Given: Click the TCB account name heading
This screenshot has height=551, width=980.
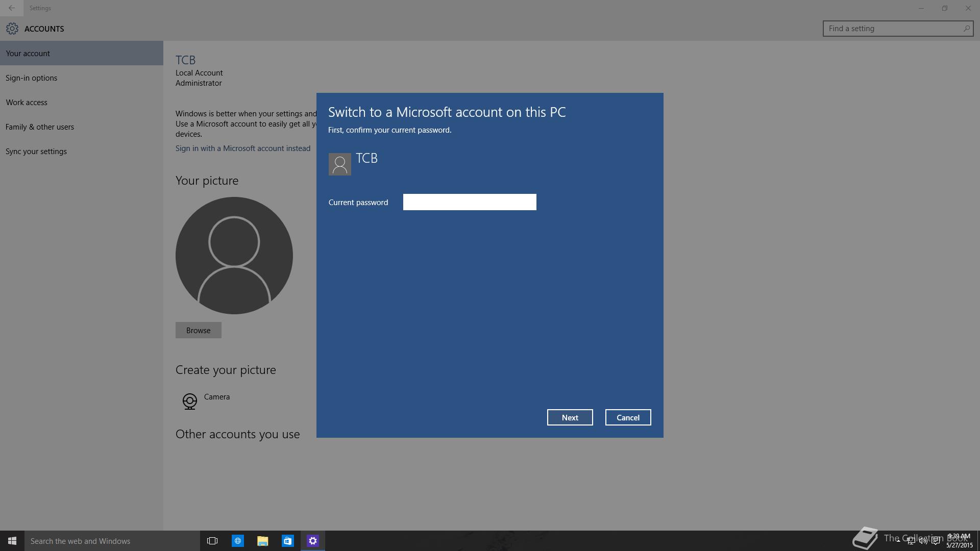Looking at the screenshot, I should (186, 60).
